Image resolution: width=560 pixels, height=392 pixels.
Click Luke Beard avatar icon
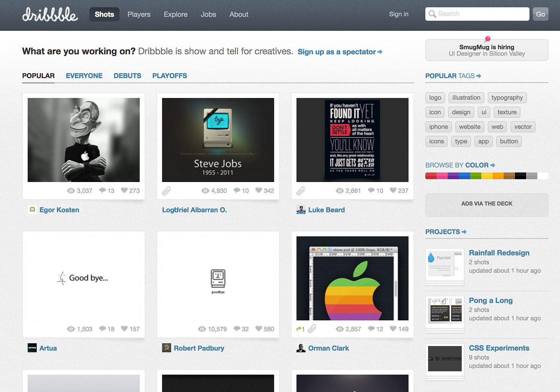301,210
